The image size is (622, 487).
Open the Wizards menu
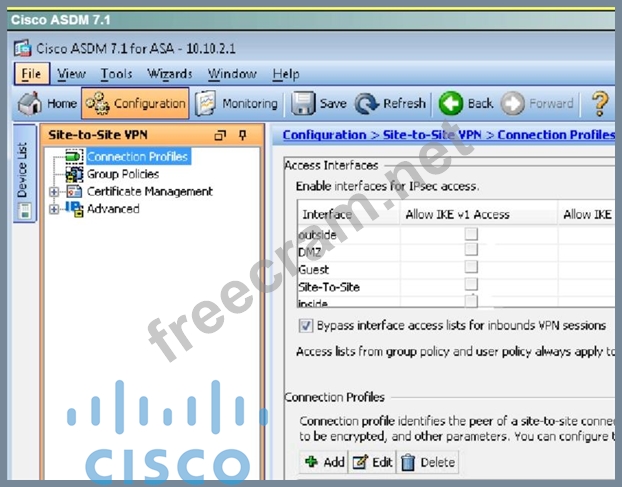pos(170,74)
